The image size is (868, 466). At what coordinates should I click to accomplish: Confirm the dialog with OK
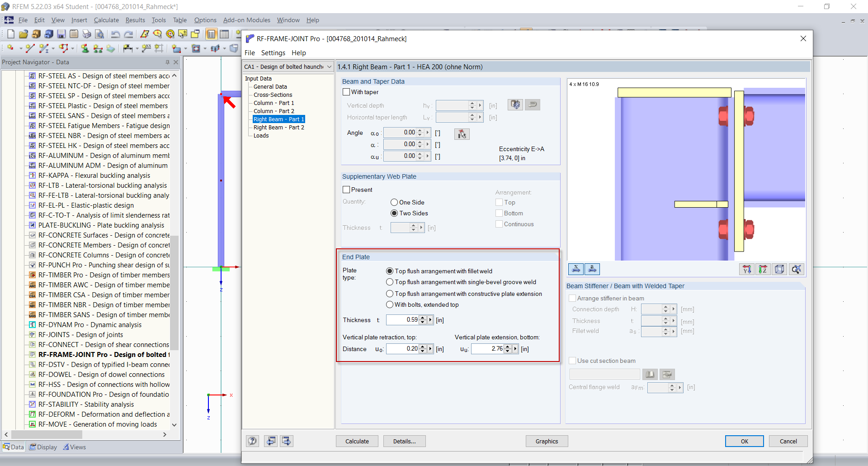coord(745,441)
